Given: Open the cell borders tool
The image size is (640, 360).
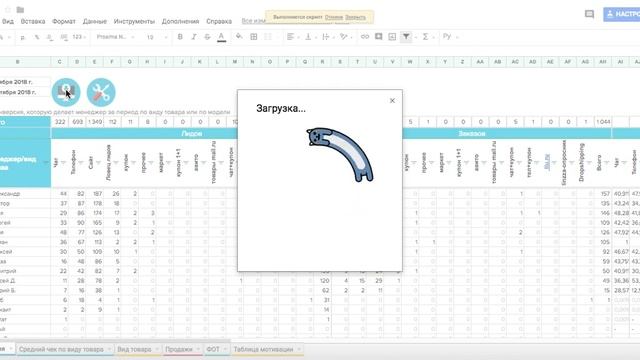Looking at the screenshot, I should [253, 37].
